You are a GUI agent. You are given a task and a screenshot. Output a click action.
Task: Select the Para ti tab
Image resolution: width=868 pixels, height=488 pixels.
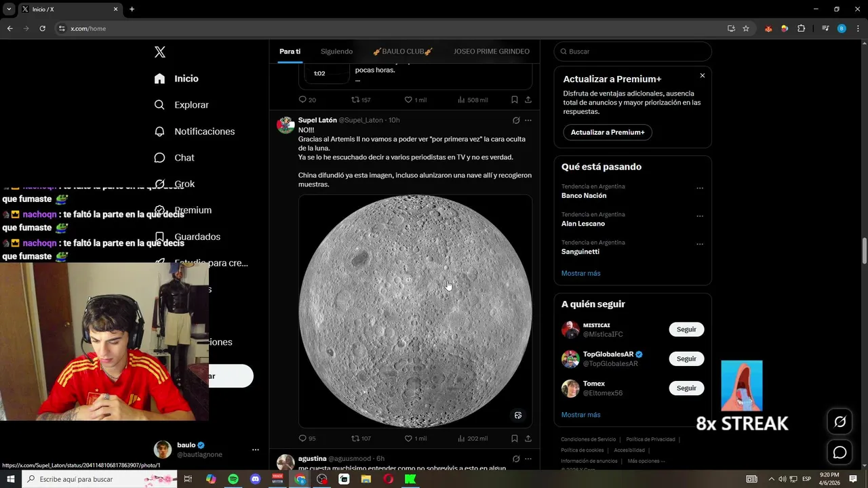pos(290,52)
